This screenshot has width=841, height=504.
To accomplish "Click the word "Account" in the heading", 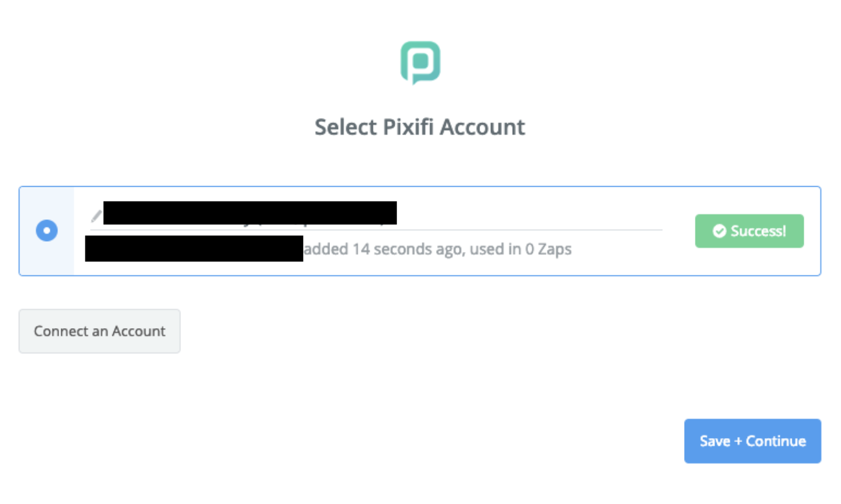I will pyautogui.click(x=482, y=127).
